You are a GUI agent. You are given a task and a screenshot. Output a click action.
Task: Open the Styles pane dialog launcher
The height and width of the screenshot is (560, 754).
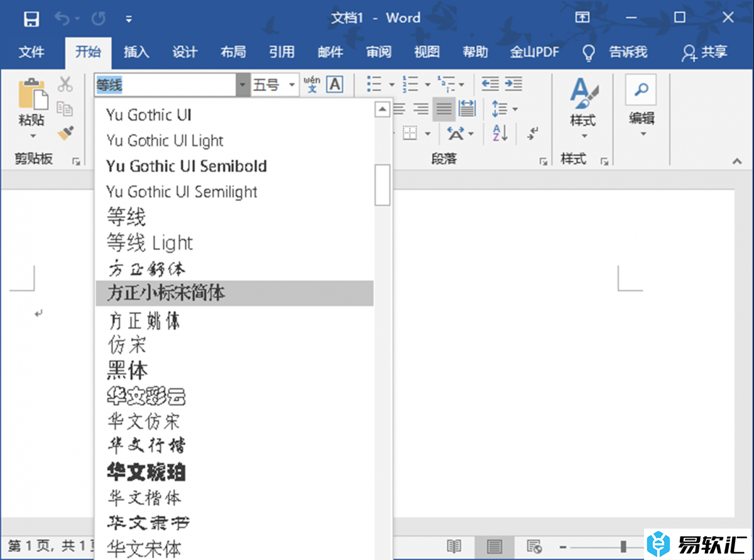coord(604,162)
